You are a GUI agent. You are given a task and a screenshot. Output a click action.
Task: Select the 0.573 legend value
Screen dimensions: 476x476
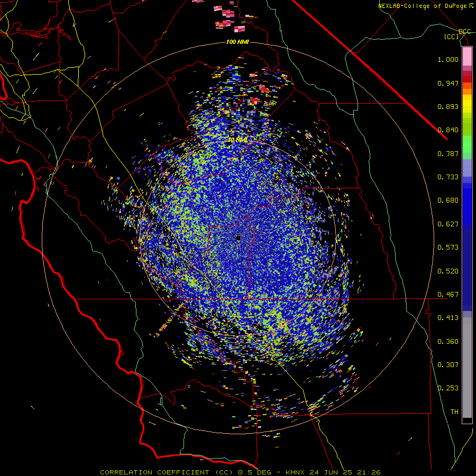point(448,248)
